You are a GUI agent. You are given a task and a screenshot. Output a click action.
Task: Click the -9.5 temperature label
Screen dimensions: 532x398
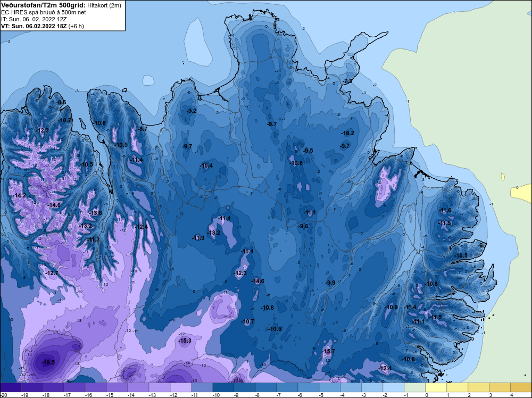(308, 151)
